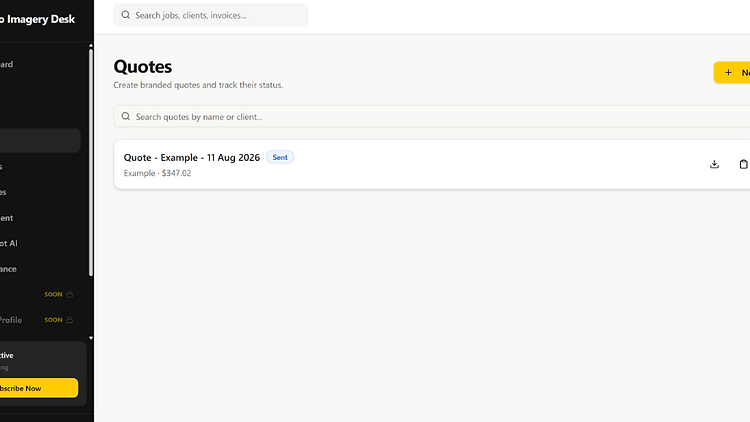Viewport: 750px width, 422px height.
Task: Click the SOON label next to Profile
Action: [x=53, y=320]
